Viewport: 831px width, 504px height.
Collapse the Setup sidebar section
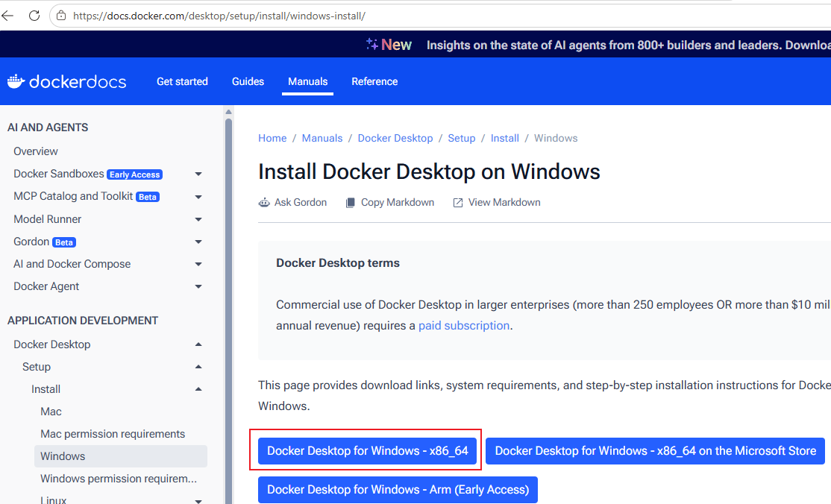(x=198, y=367)
